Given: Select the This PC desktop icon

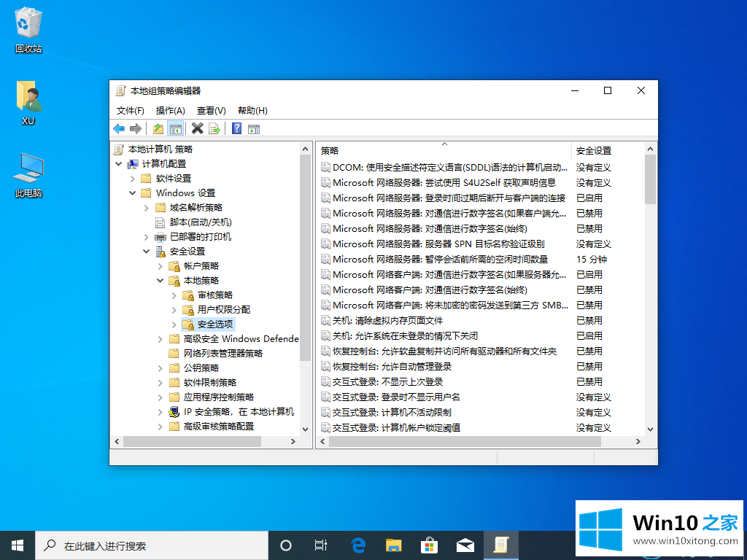Looking at the screenshot, I should pos(28,176).
